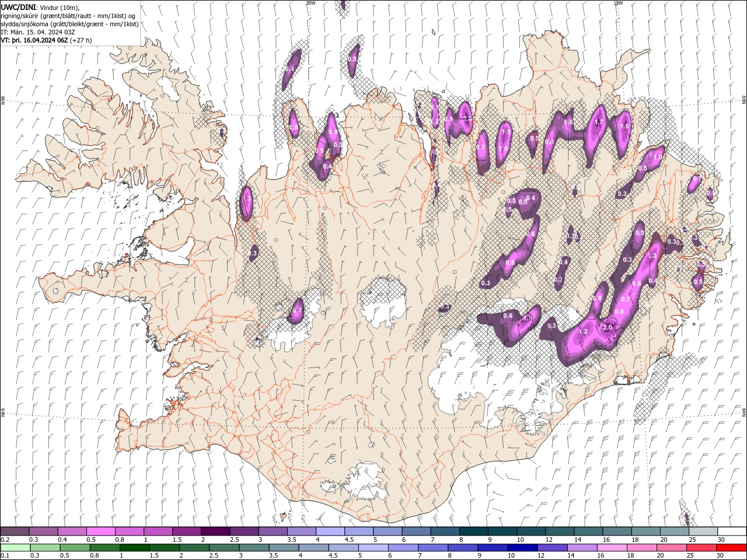
Task: Click the grey-green 3 swatch, lower legend row
Action: click(253, 548)
